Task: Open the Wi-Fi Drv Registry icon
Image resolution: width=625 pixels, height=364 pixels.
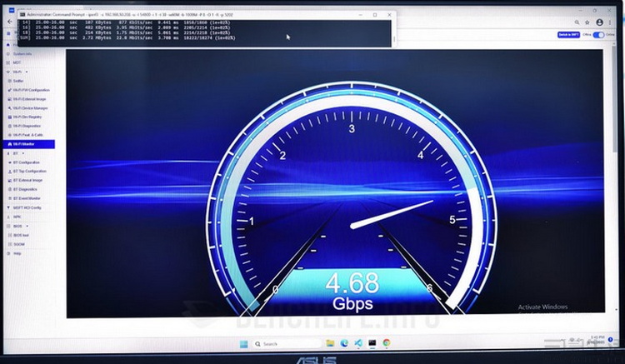Action: click(x=9, y=117)
